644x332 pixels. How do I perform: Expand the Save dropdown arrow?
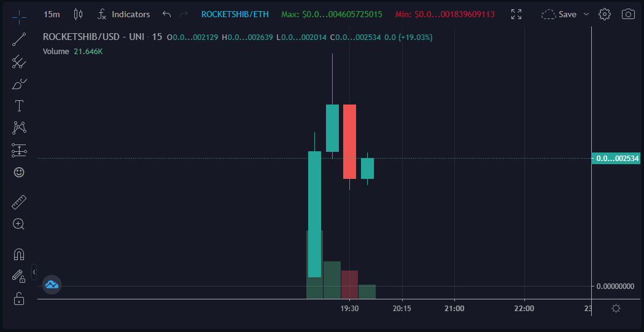(x=586, y=14)
